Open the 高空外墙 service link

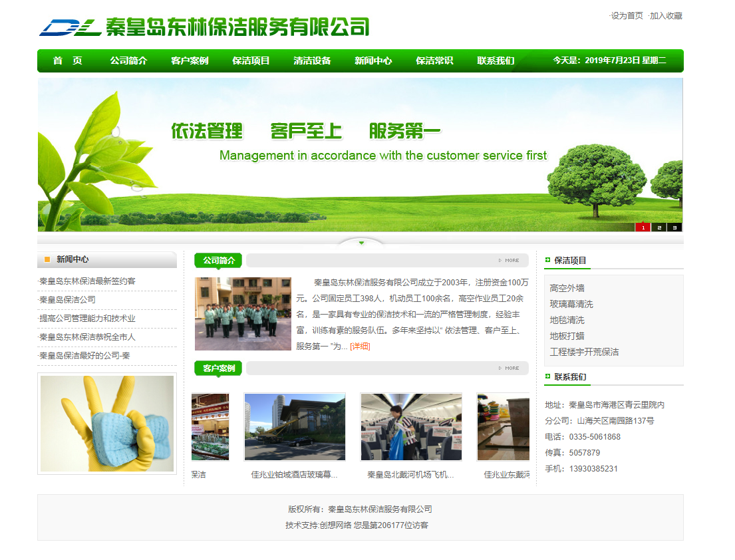(x=567, y=288)
